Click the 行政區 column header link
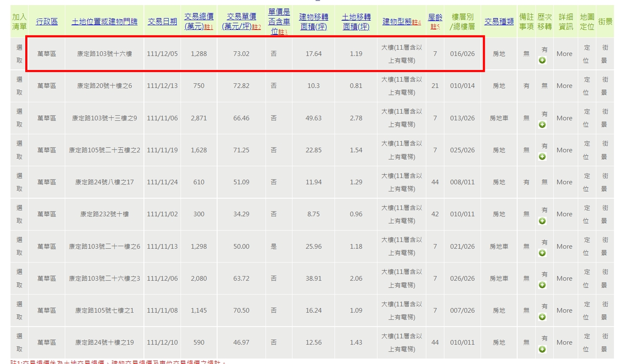 pyautogui.click(x=47, y=21)
